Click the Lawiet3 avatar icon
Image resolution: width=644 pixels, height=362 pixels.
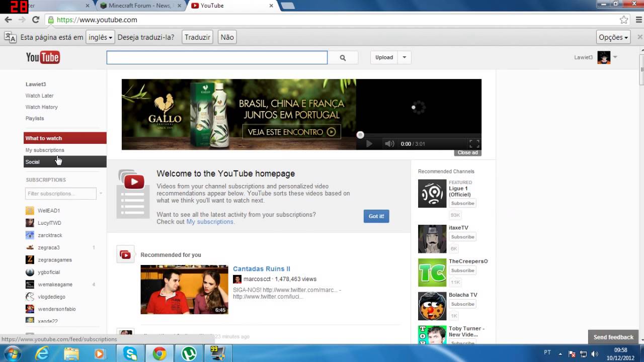pos(604,57)
